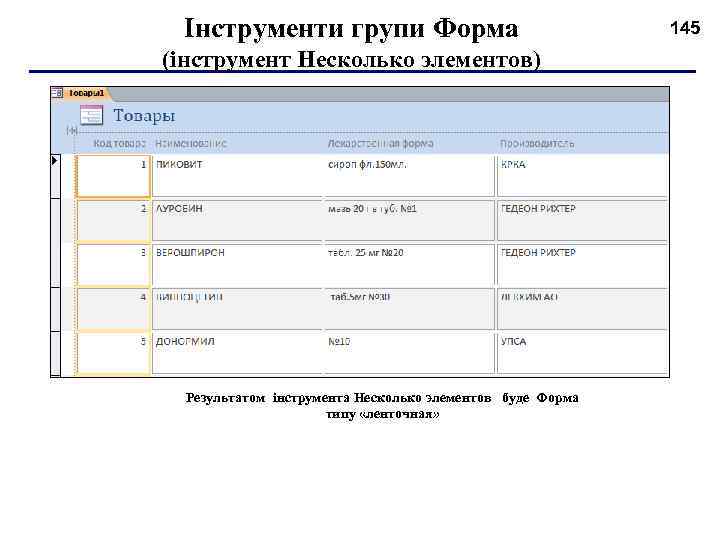Click the Код товара field with value 3

[x=113, y=265]
